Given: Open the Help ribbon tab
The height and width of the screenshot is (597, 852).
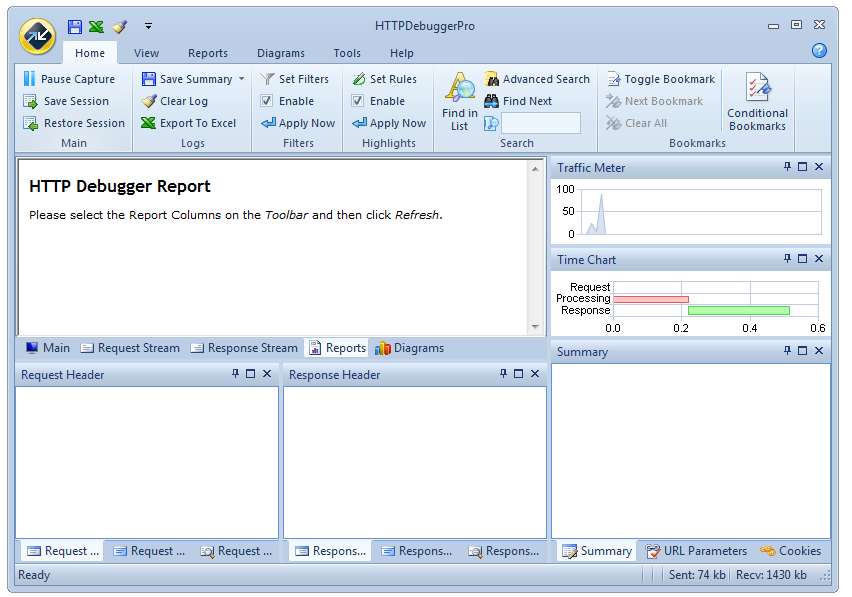Looking at the screenshot, I should [402, 53].
